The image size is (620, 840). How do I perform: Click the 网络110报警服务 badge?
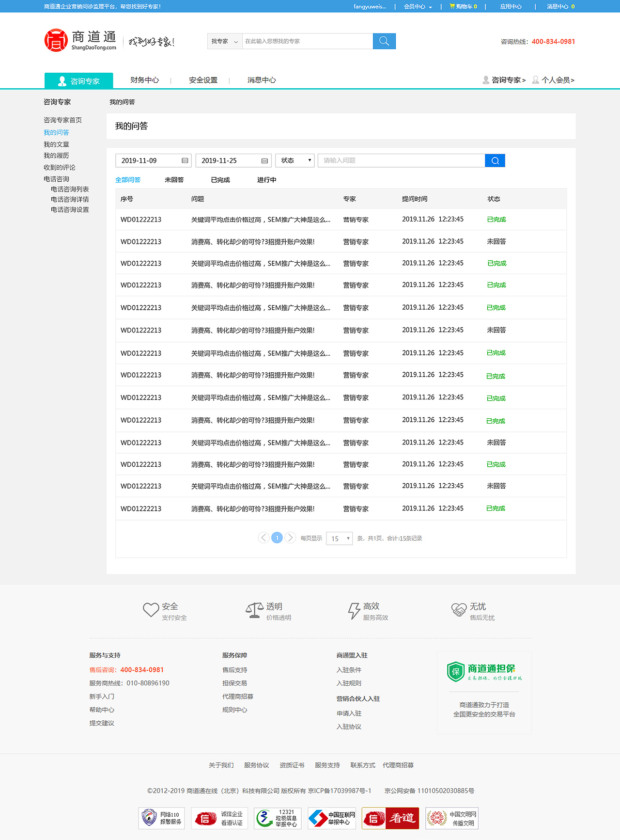161,818
